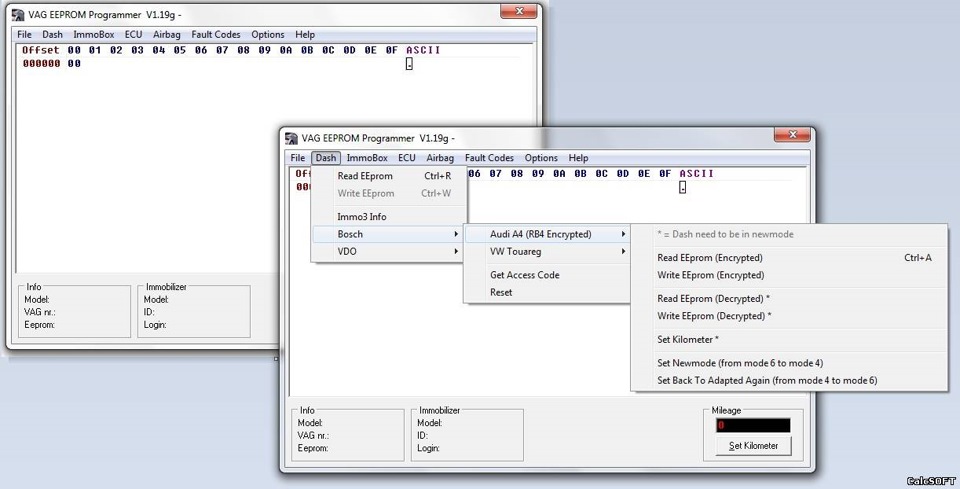The width and height of the screenshot is (960, 489).
Task: Close the front VAG EEPROM Programmer window
Action: click(792, 135)
